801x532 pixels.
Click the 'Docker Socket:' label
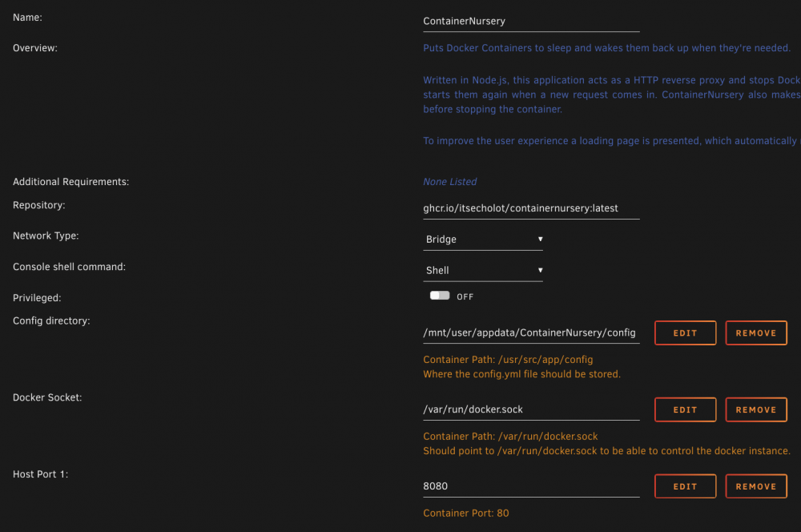(47, 397)
